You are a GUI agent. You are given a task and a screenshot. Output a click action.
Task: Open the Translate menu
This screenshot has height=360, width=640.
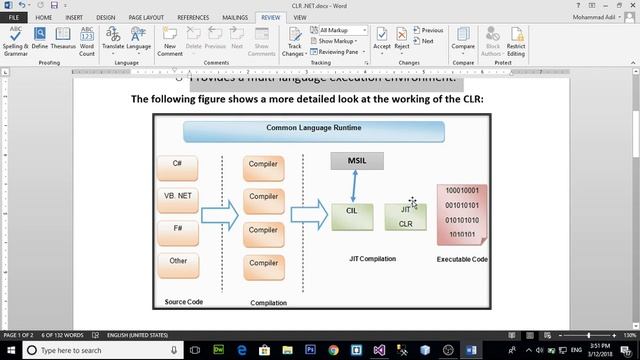click(113, 41)
